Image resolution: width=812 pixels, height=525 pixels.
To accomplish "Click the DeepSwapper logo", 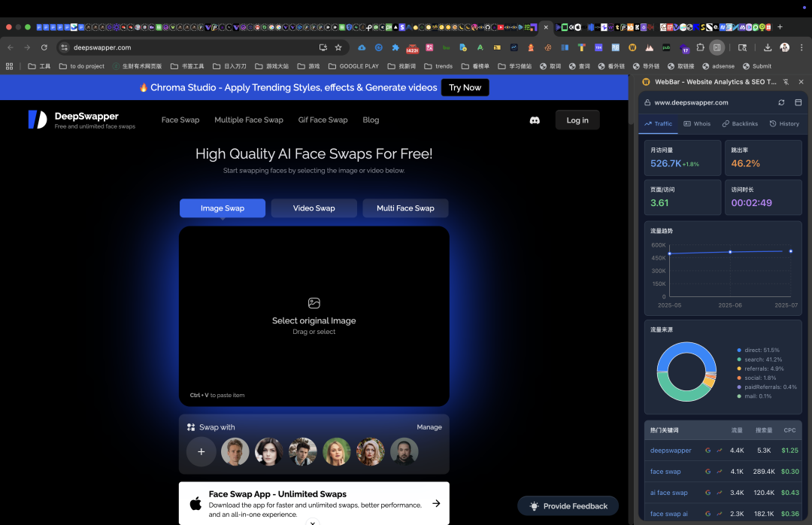I will [38, 120].
